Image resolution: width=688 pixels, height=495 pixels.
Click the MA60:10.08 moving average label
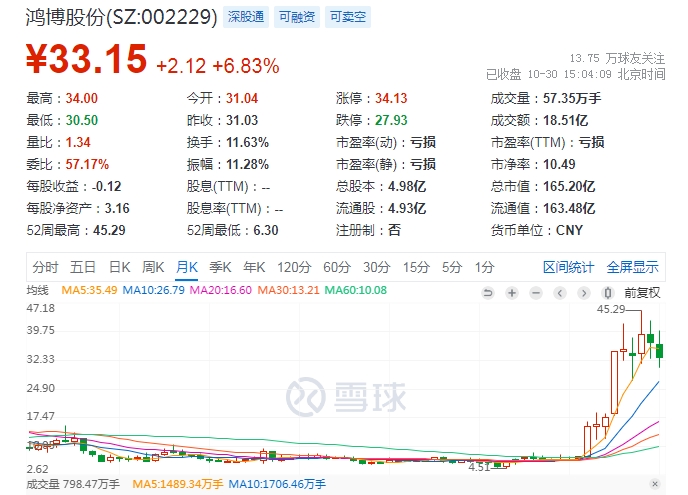click(356, 290)
